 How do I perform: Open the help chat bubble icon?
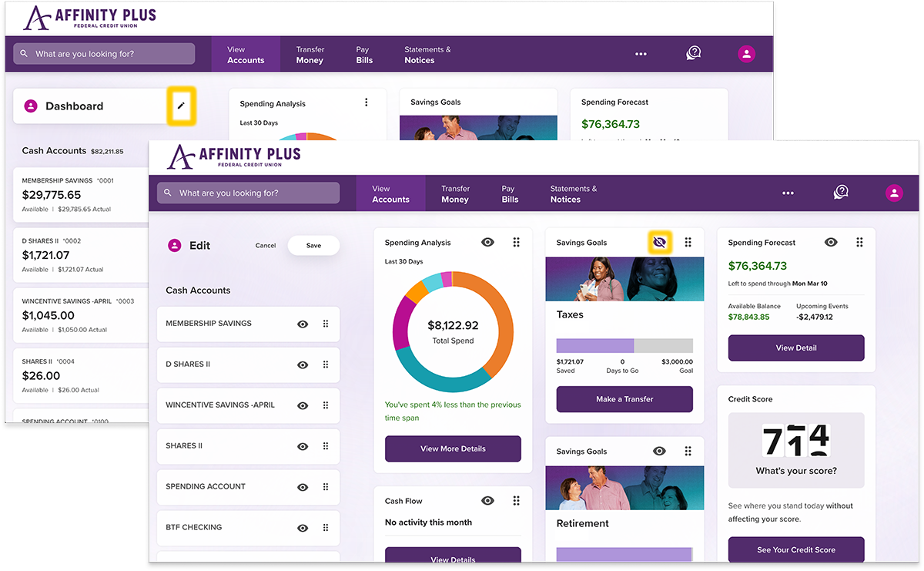(841, 193)
